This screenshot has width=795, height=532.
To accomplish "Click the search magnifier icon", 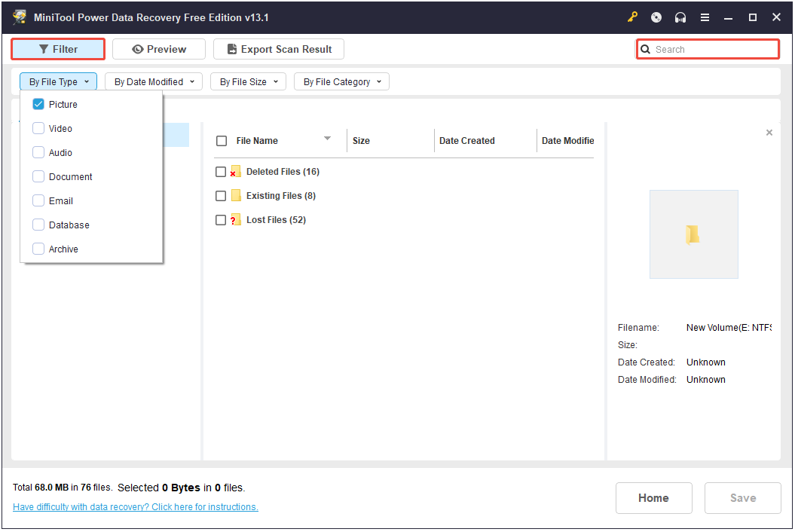I will (646, 49).
